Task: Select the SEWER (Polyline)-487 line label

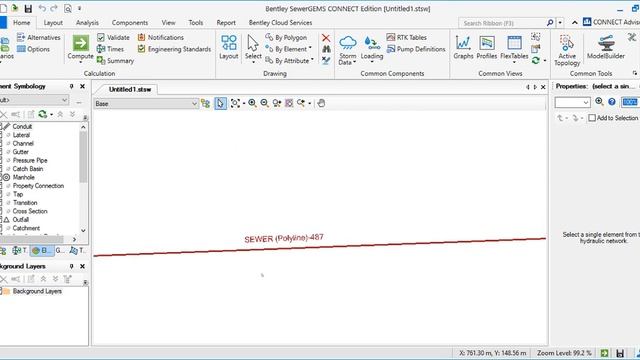Action: click(284, 238)
